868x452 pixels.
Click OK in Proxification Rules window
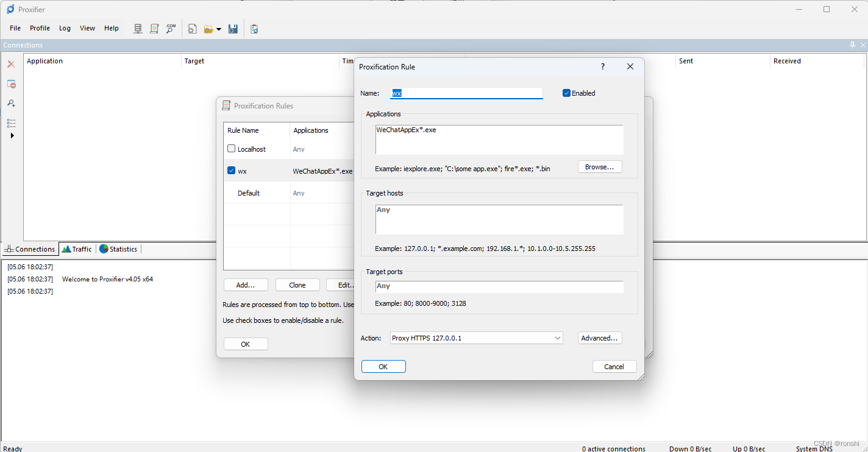[246, 344]
